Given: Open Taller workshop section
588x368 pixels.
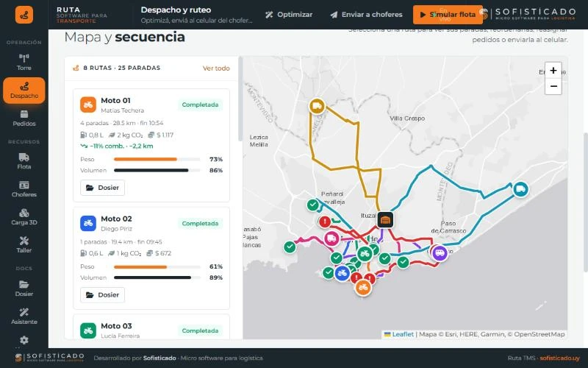Looking at the screenshot, I should click(24, 245).
